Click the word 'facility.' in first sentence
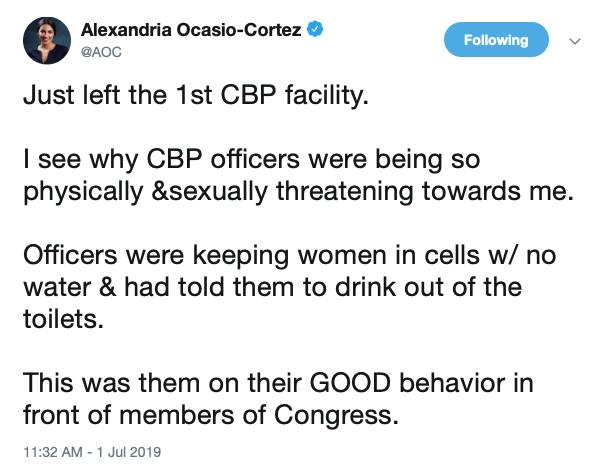Viewport: 606px width, 470px height. (327, 95)
